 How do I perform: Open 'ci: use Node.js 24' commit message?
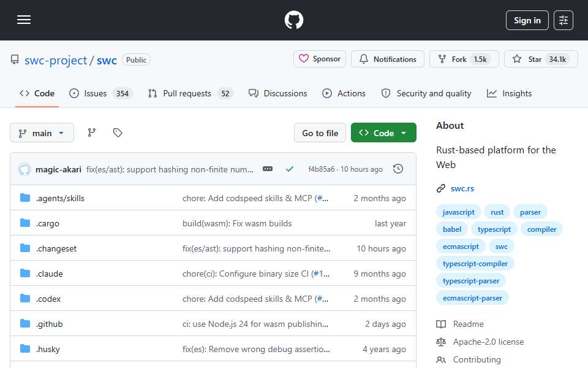click(255, 324)
